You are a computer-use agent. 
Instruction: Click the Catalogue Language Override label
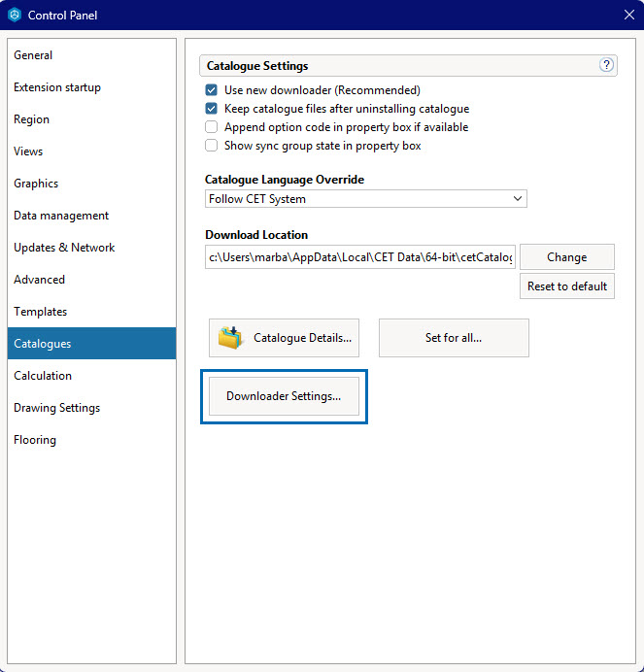pyautogui.click(x=285, y=179)
